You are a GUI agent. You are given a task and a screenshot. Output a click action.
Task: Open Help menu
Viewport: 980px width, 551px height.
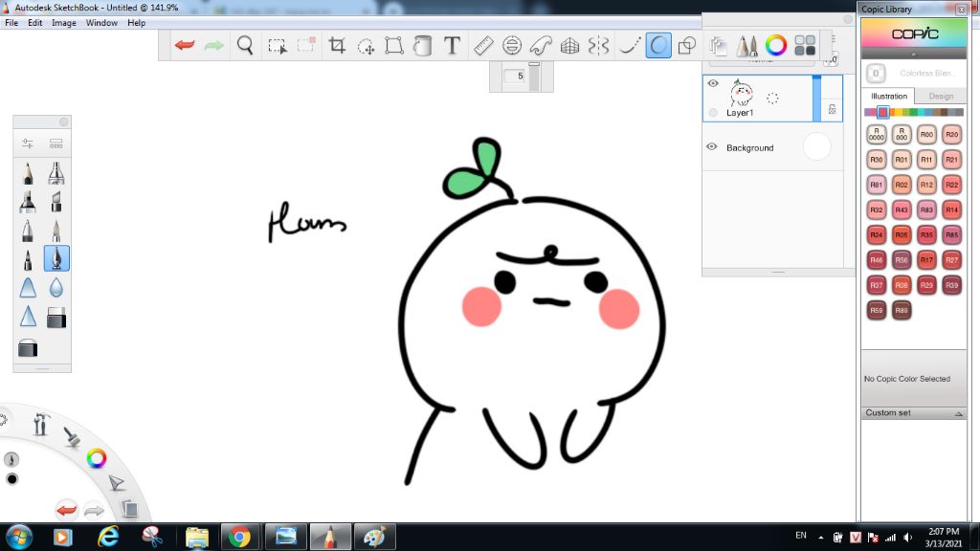click(x=136, y=23)
